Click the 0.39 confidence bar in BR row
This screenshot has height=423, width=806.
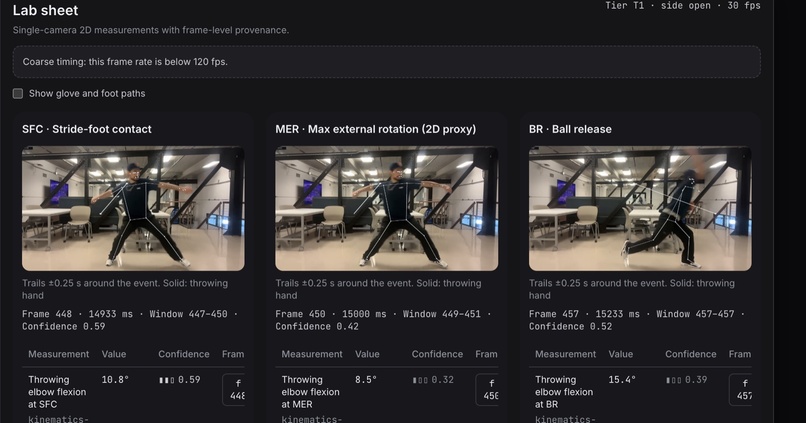[x=686, y=380]
